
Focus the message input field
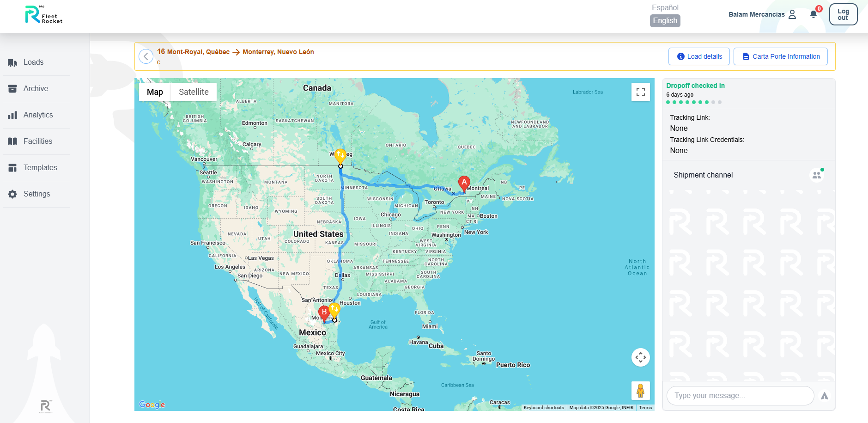[740, 396]
